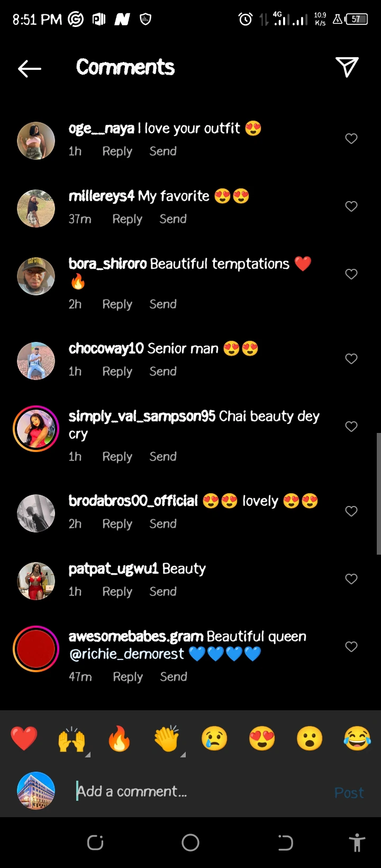The height and width of the screenshot is (868, 381).
Task: Reply to bora_shiroro's comment
Action: coord(117,304)
